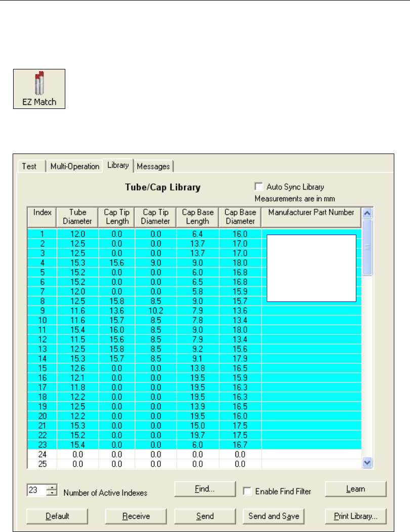Viewport: 410px width, 532px height.
Task: Click the Cap Base Length column header
Action: (197, 217)
